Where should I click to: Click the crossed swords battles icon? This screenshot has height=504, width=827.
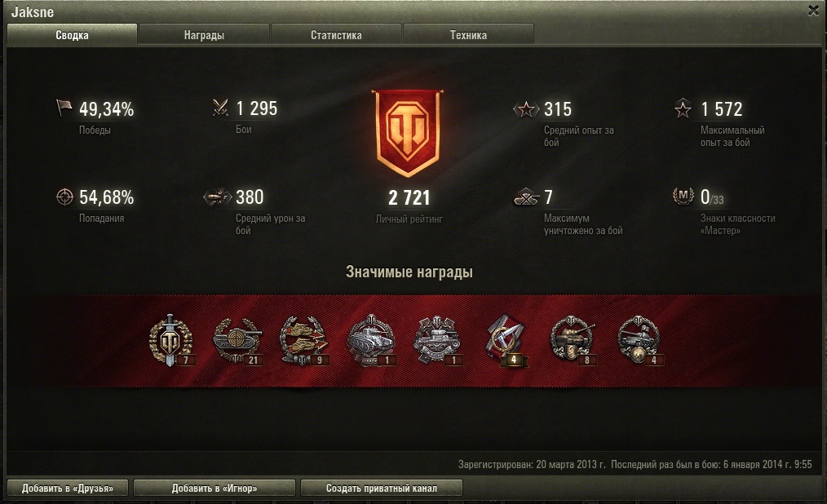(x=220, y=108)
